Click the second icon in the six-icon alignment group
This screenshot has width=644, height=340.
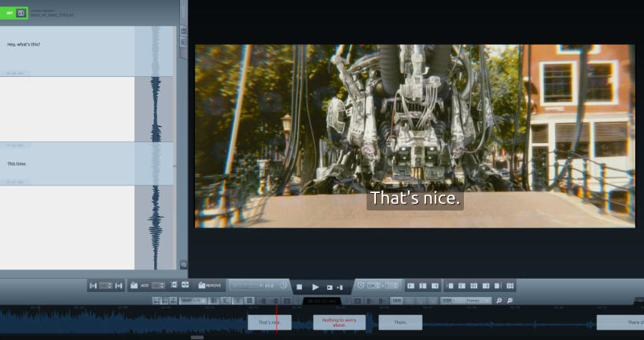click(462, 286)
